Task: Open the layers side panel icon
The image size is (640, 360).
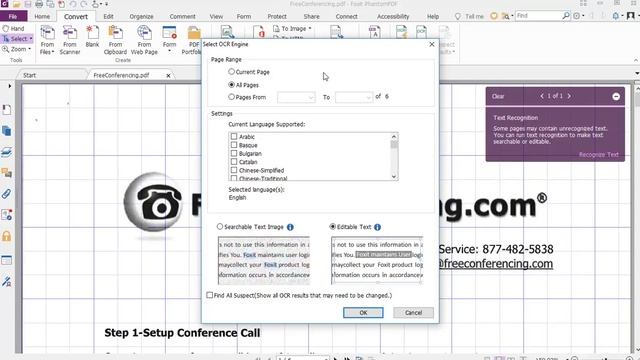Action: click(x=7, y=152)
